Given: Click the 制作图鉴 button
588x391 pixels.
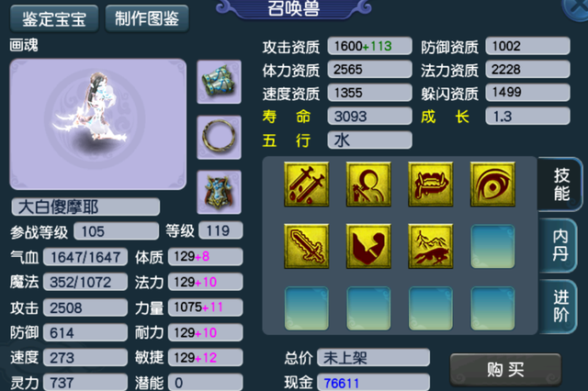Looking at the screenshot, I should point(147,18).
